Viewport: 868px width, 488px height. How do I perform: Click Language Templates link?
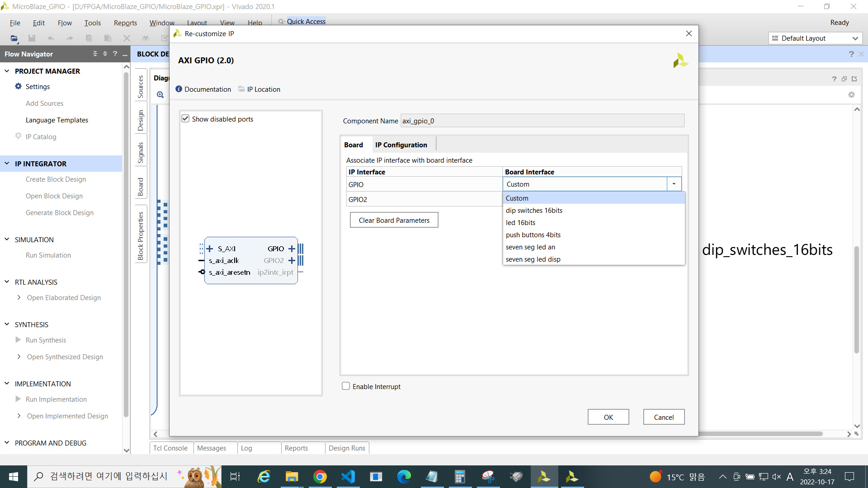pyautogui.click(x=57, y=120)
